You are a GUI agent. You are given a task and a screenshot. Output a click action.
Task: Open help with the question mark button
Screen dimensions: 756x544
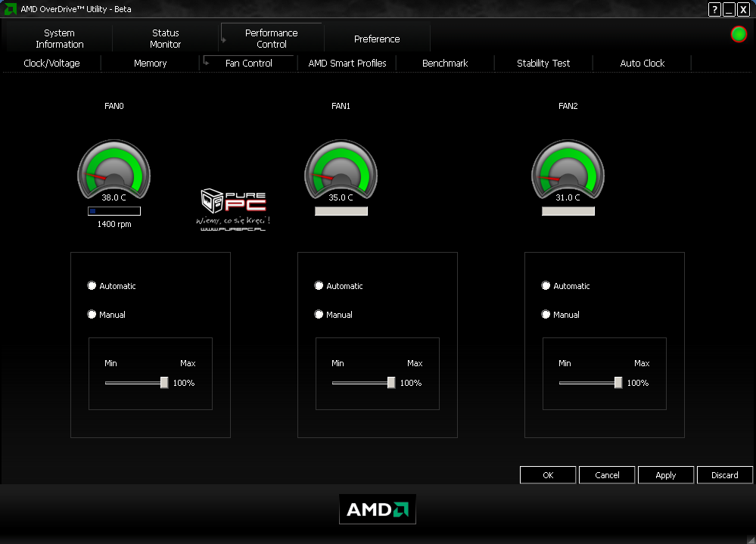click(714, 9)
